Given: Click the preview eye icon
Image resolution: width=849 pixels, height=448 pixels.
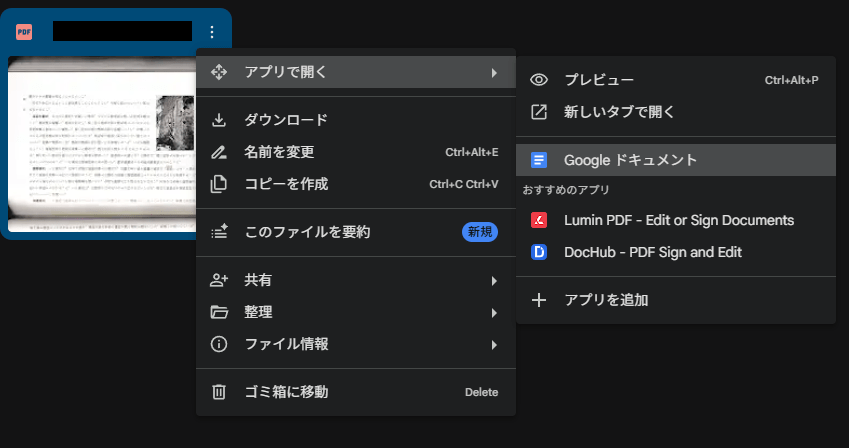Looking at the screenshot, I should tap(539, 80).
